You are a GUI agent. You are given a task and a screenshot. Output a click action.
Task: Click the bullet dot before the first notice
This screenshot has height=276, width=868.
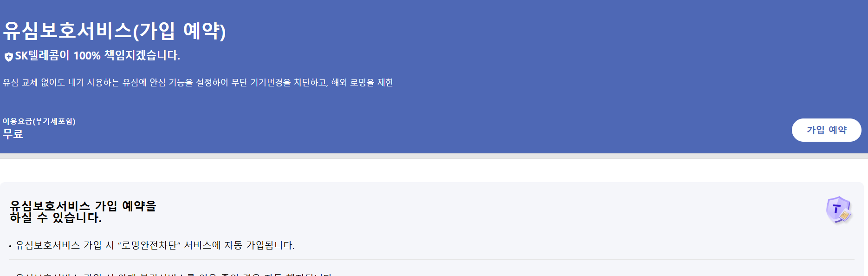(x=10, y=246)
